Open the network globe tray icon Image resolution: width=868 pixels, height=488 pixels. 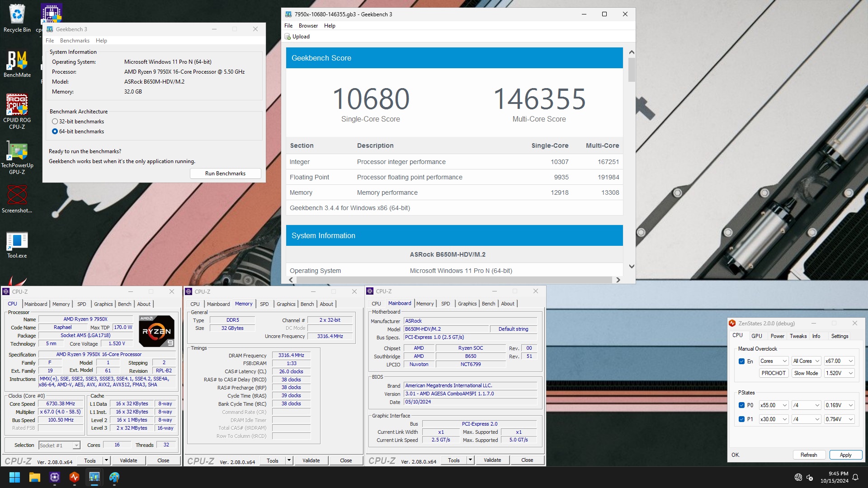[798, 477]
